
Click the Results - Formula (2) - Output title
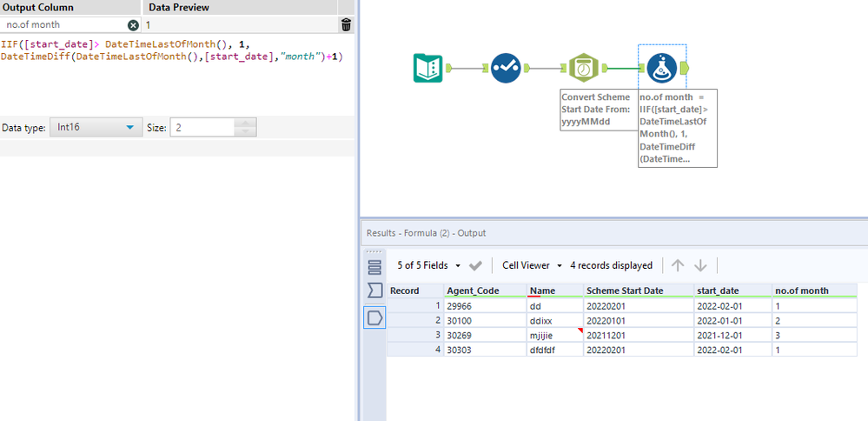pos(427,233)
